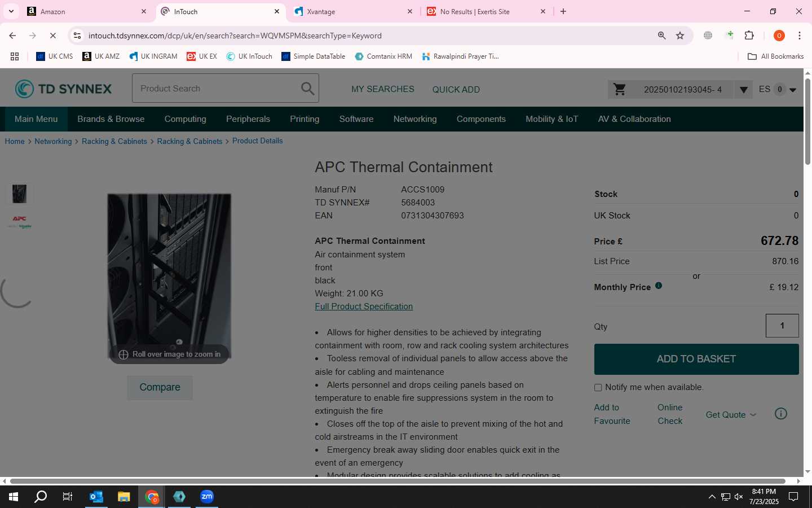Show hidden system tray icons
The height and width of the screenshot is (508, 812).
[x=712, y=497]
